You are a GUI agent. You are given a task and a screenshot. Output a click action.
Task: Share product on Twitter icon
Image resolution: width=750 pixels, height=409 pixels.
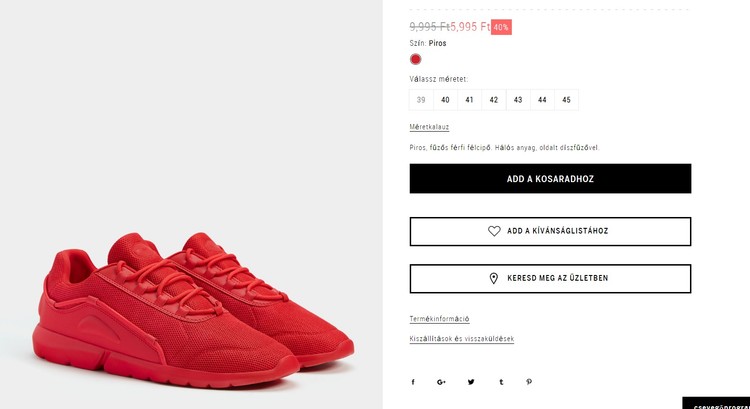[471, 382]
